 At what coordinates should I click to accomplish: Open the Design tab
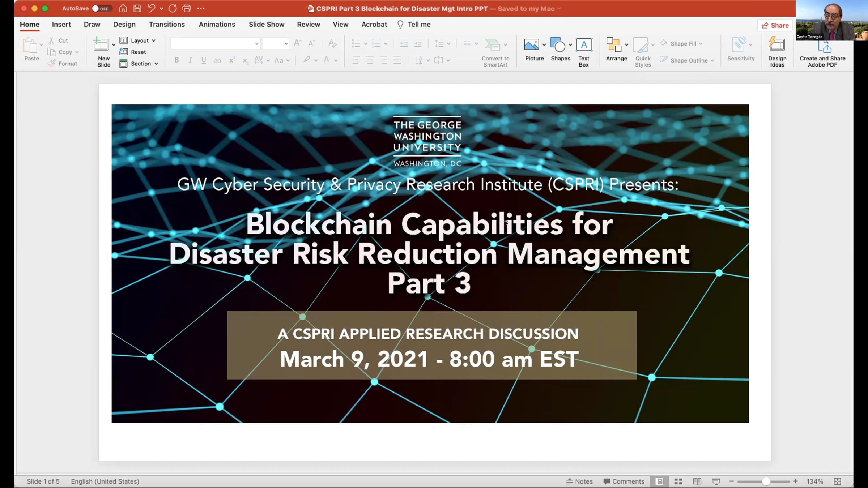coord(124,25)
